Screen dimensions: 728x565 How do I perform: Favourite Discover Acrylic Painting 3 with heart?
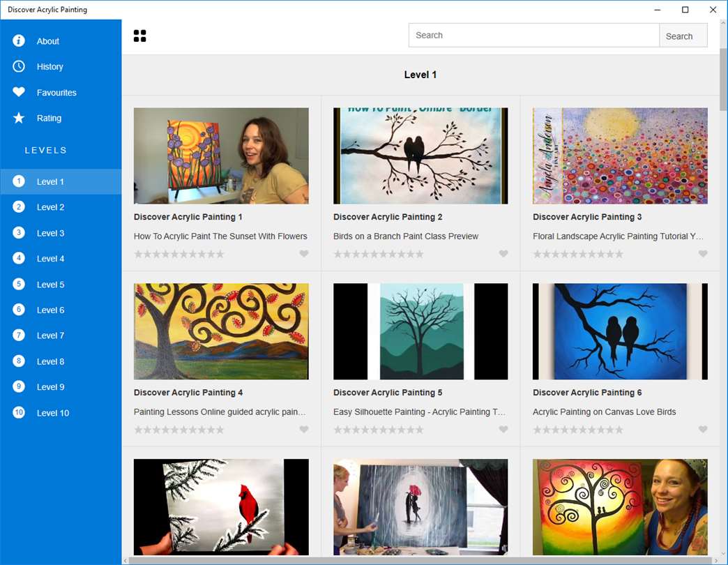pyautogui.click(x=703, y=253)
